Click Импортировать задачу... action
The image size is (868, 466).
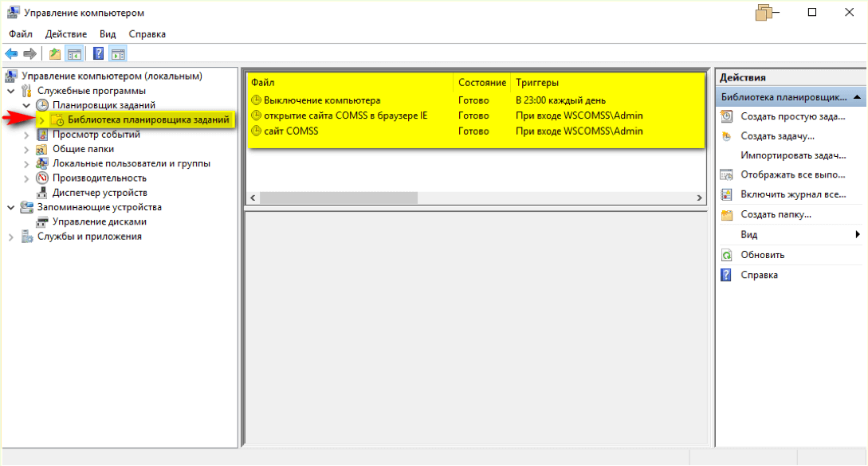(793, 155)
